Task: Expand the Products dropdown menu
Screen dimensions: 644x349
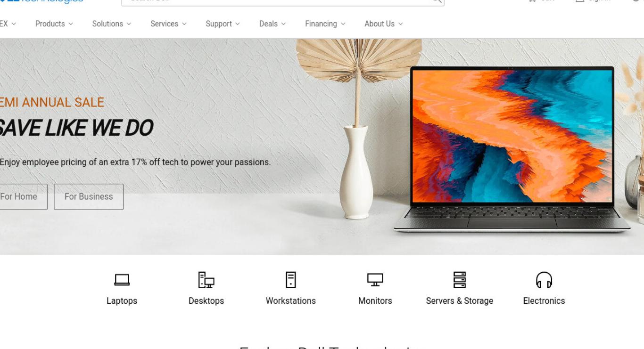Action: (54, 24)
